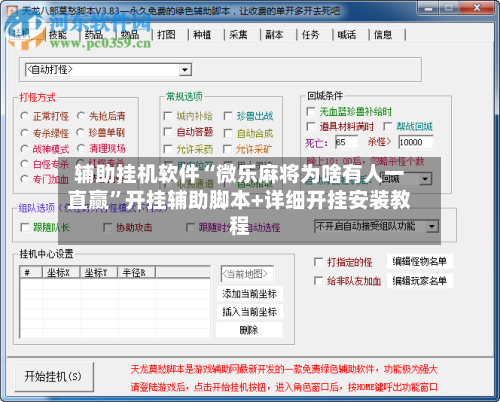Switch to the 采集 tab
The image size is (500, 402).
click(238, 35)
